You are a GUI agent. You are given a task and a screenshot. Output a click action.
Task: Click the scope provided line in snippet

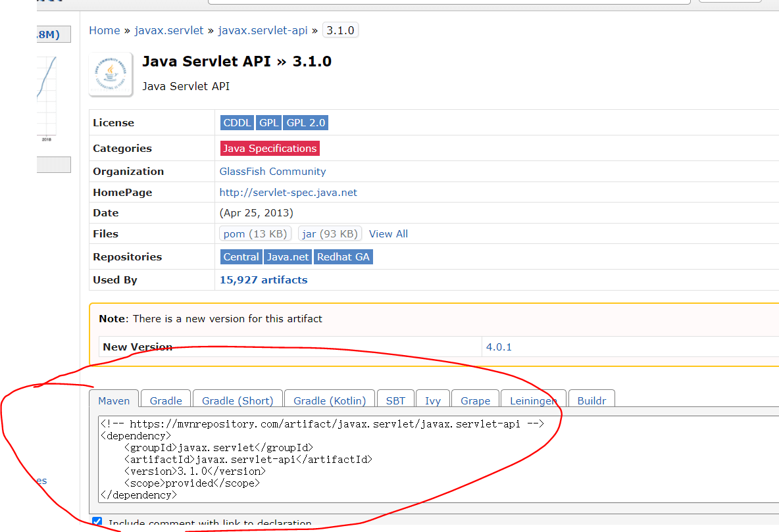pyautogui.click(x=192, y=483)
